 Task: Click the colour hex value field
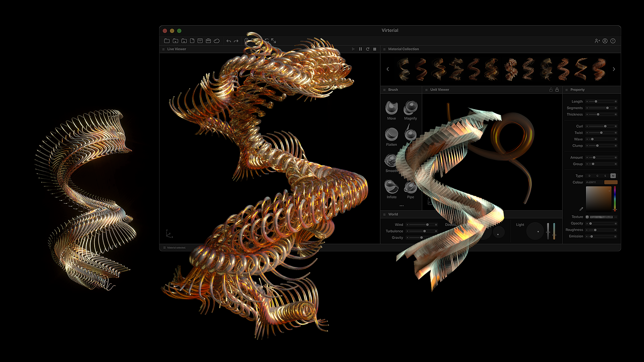[594, 182]
